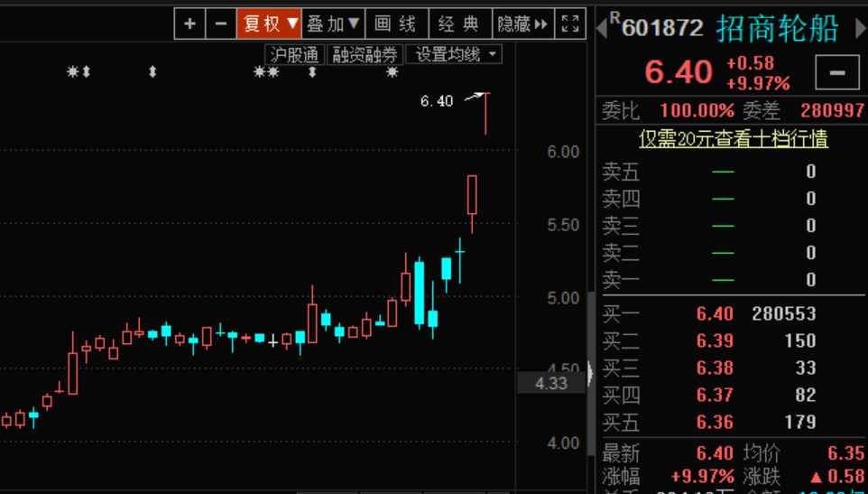Viewport: 868px width, 494px height.
Task: Go to previous stock arrow
Action: coord(601,29)
